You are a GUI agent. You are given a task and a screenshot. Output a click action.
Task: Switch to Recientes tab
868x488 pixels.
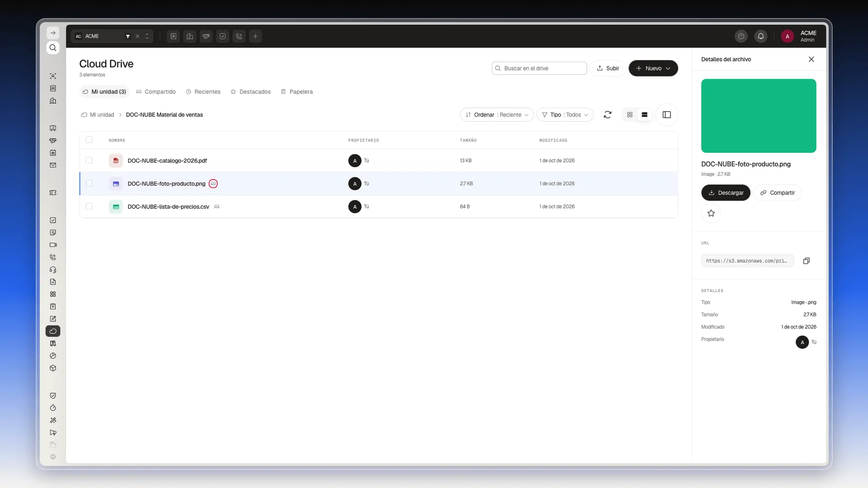click(203, 92)
